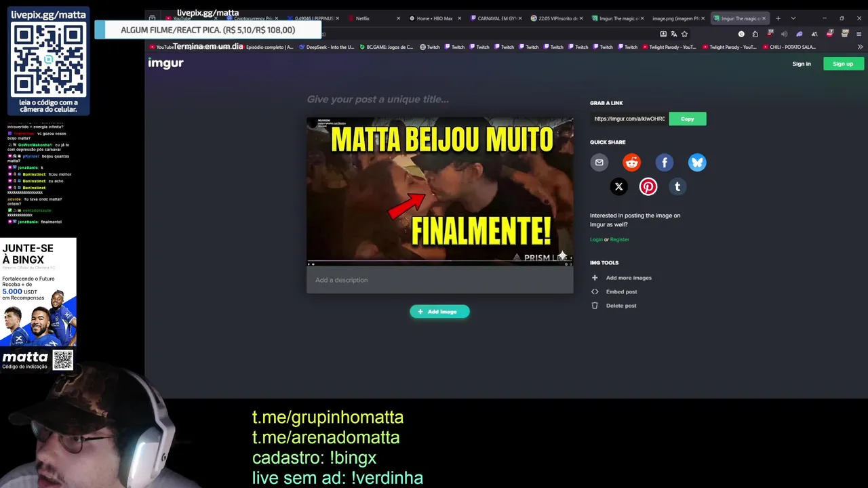Viewport: 868px width, 488px height.
Task: Share the post on X
Action: pos(618,186)
